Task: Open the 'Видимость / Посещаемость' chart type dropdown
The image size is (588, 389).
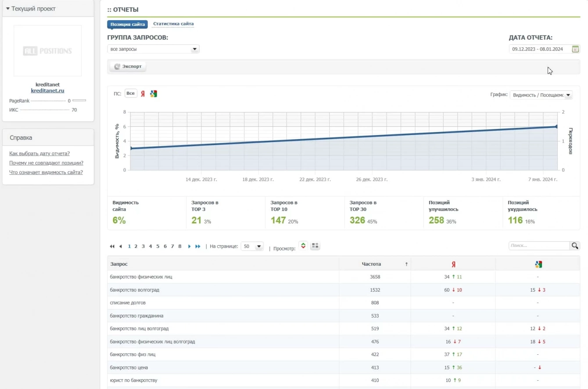Action: click(541, 95)
